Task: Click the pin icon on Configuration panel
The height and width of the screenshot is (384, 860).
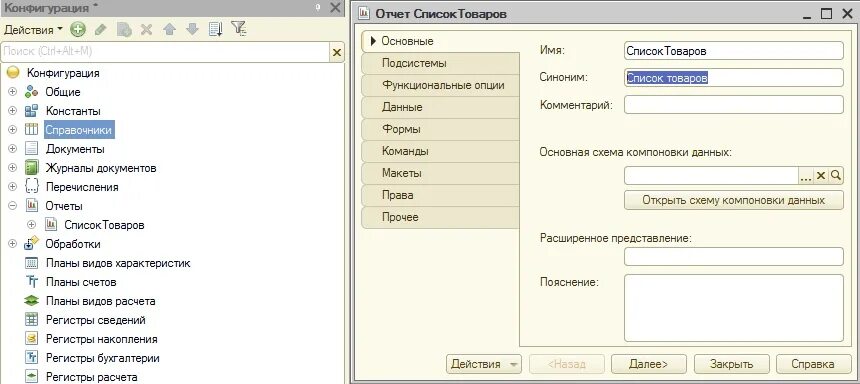Action: [x=318, y=8]
